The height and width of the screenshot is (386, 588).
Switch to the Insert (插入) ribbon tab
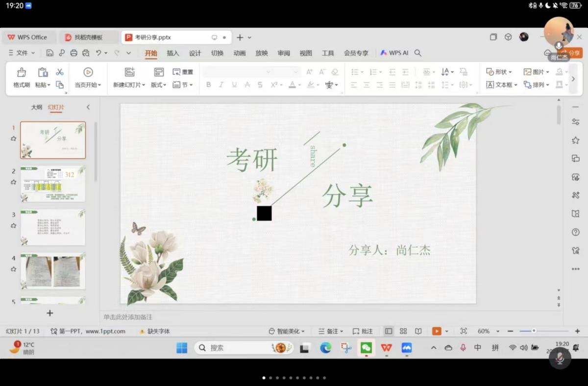[x=173, y=53]
